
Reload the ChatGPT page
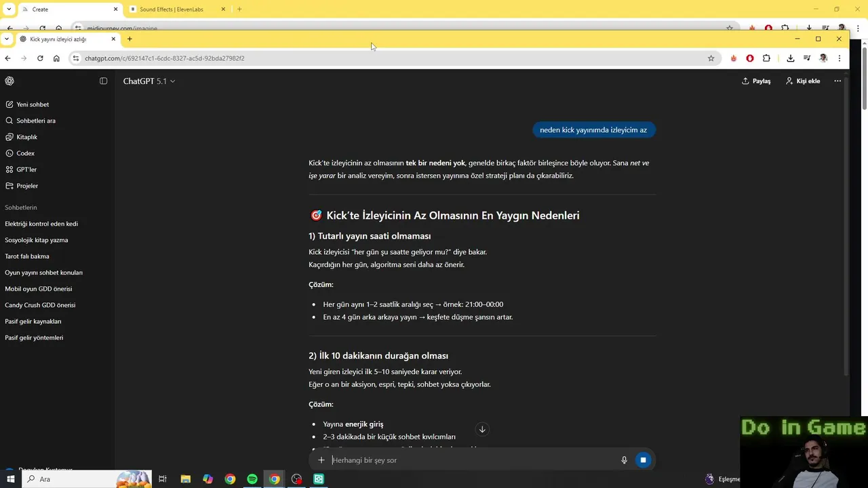(x=40, y=58)
